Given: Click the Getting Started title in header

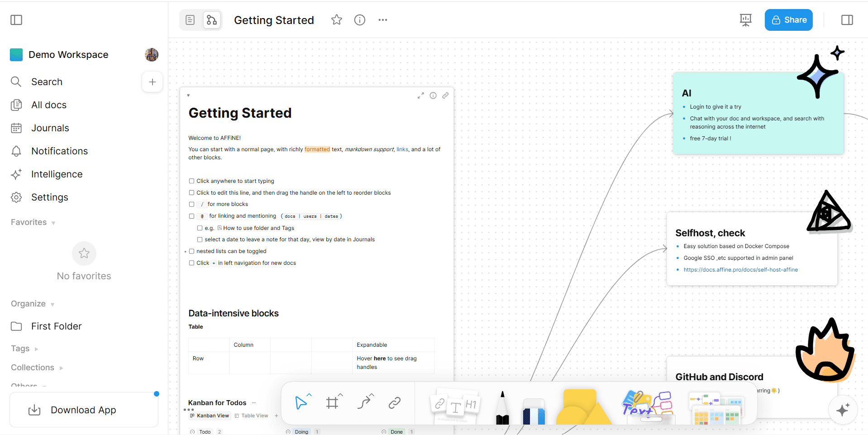Looking at the screenshot, I should coord(274,20).
